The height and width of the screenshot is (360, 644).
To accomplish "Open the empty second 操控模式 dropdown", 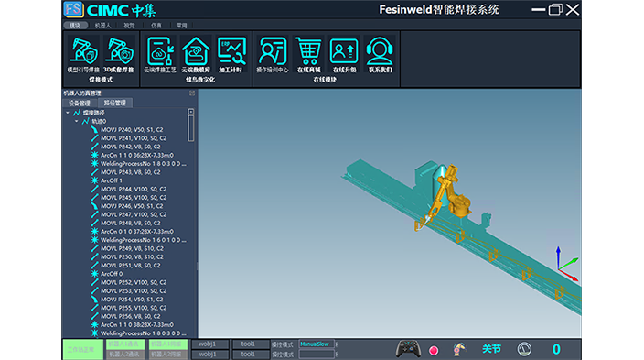I will tap(317, 355).
